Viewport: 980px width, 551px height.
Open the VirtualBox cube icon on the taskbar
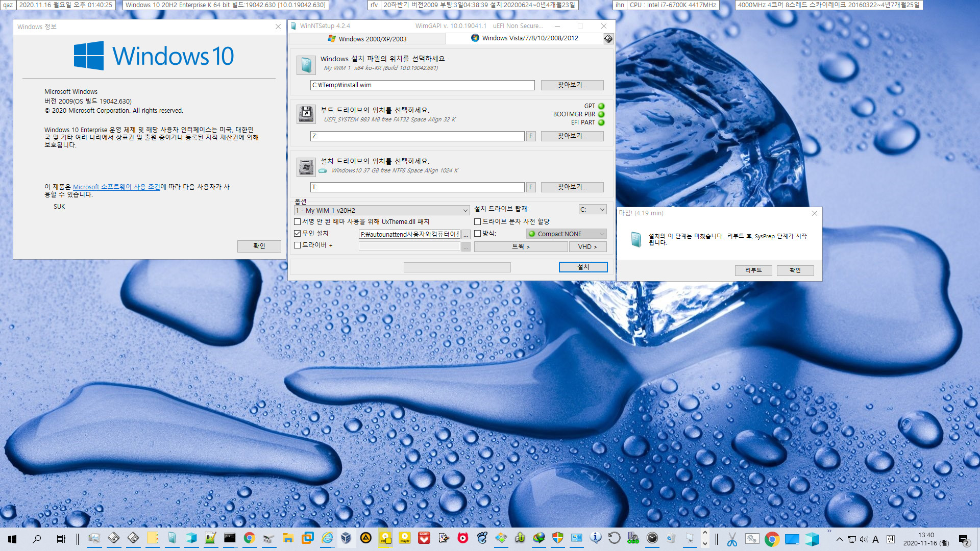tap(346, 538)
